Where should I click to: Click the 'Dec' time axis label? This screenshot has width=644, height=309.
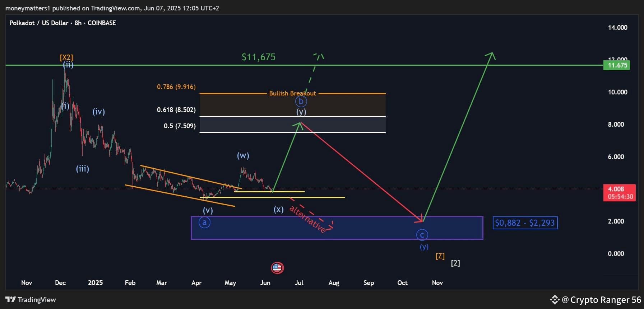click(60, 283)
